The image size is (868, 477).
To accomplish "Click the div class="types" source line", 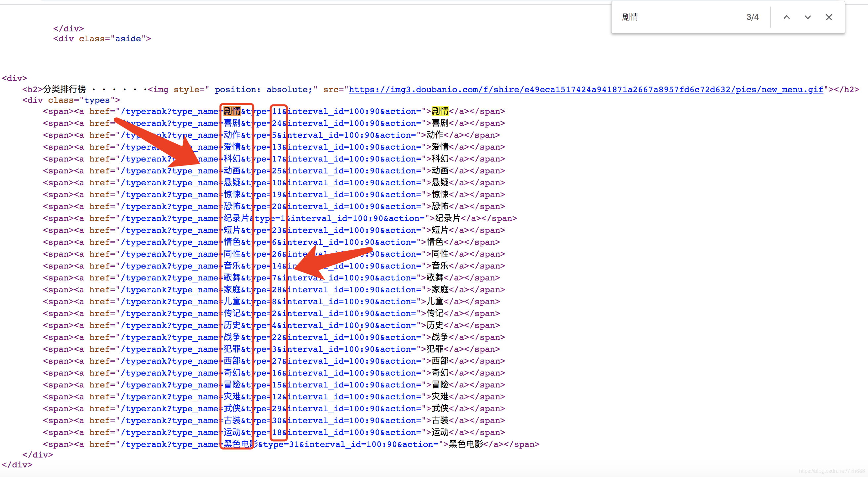I will 71,100.
